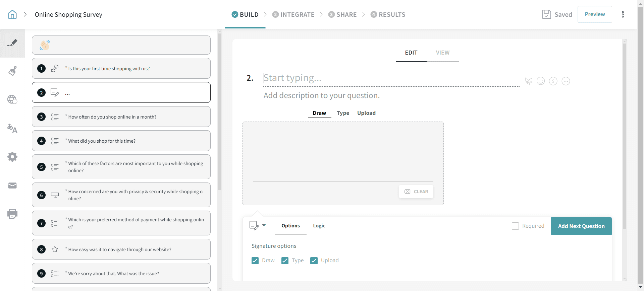Open the three-dot kebab menu near Preview

[623, 14]
